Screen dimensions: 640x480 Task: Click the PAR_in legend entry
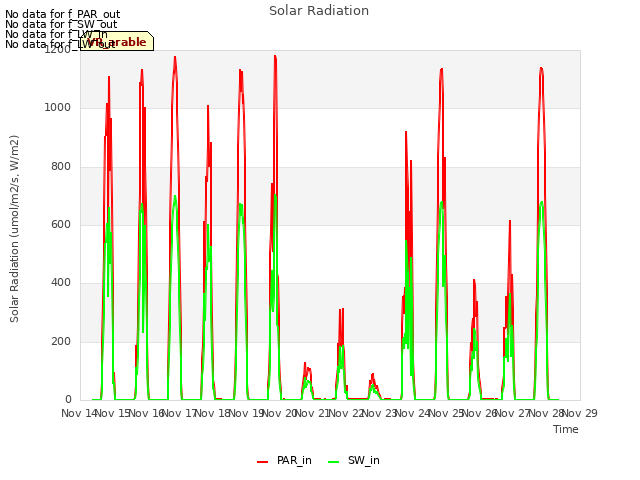284,460
